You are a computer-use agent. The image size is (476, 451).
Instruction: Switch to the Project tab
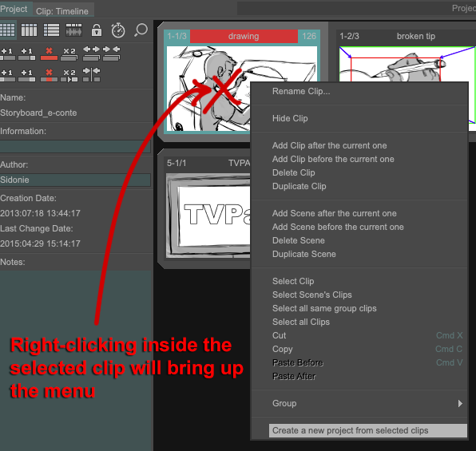pyautogui.click(x=14, y=9)
